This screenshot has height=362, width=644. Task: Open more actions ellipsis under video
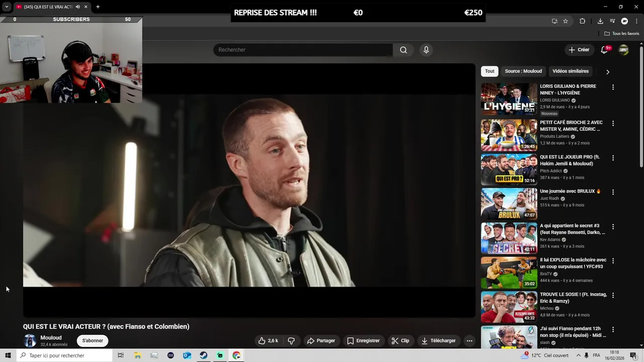point(469,340)
